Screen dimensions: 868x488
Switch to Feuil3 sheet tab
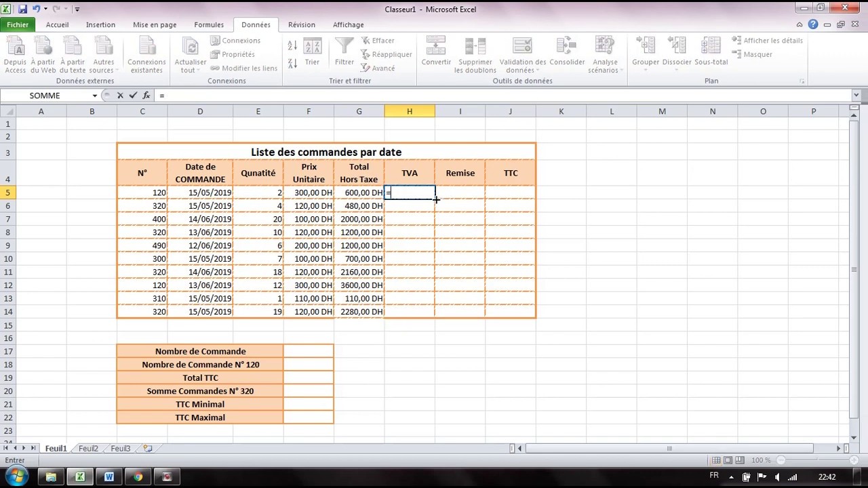[120, 449]
